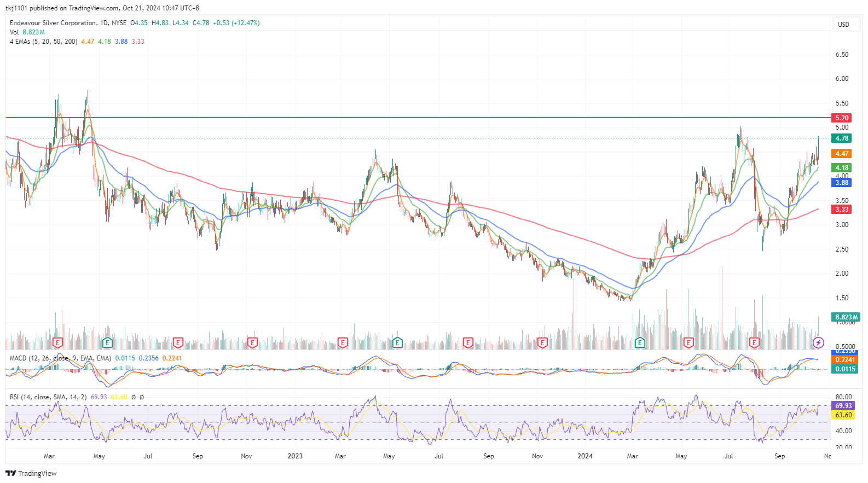Click the purple 69.93 RSI axis label
The image size is (868, 483).
pos(843,406)
